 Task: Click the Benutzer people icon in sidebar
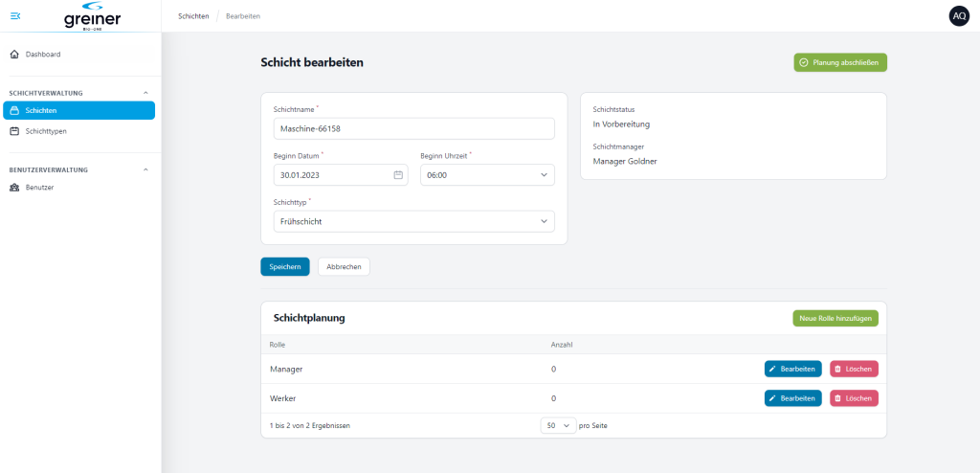14,187
